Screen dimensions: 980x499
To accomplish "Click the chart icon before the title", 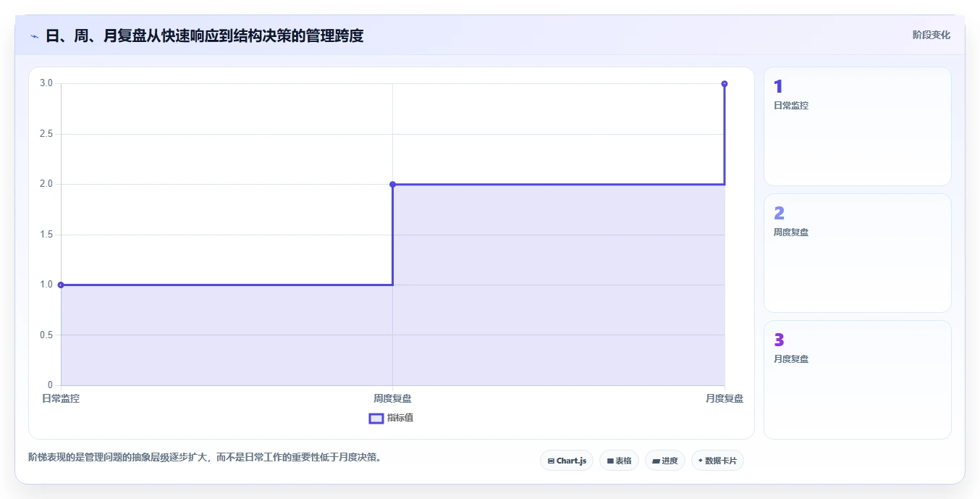I will (x=34, y=36).
